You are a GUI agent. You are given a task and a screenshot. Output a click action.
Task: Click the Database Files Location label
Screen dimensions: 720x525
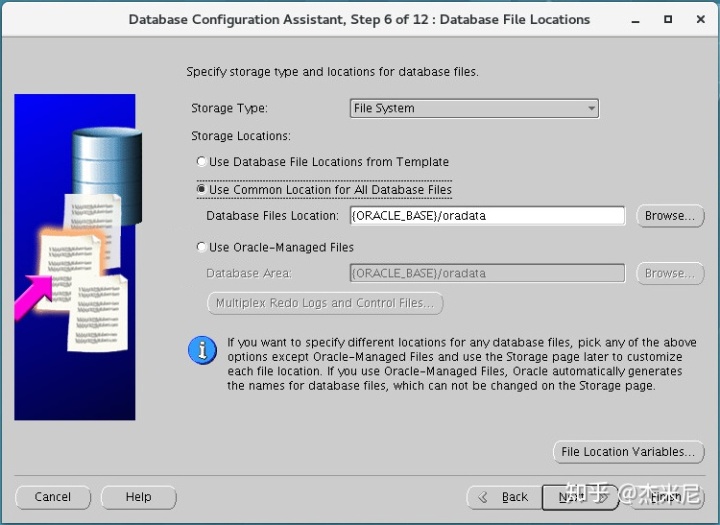(272, 216)
